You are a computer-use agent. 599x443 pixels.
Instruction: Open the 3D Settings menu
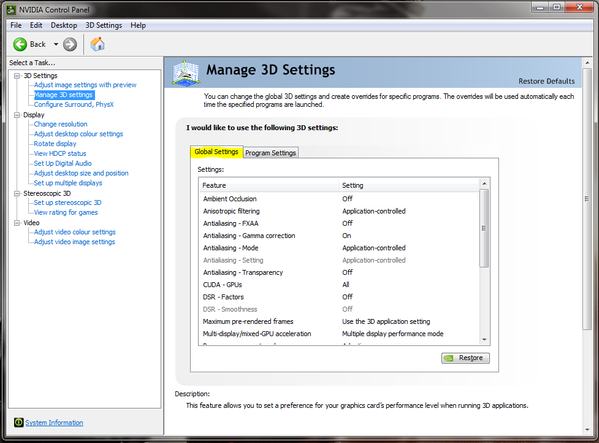[x=104, y=25]
